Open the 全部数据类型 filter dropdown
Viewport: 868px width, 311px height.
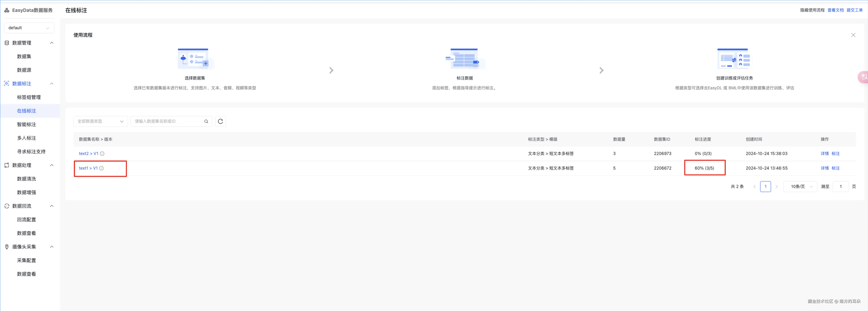point(100,121)
